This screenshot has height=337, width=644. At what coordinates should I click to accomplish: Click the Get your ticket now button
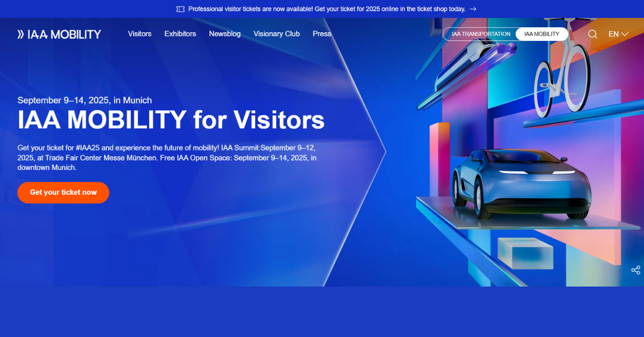point(63,193)
